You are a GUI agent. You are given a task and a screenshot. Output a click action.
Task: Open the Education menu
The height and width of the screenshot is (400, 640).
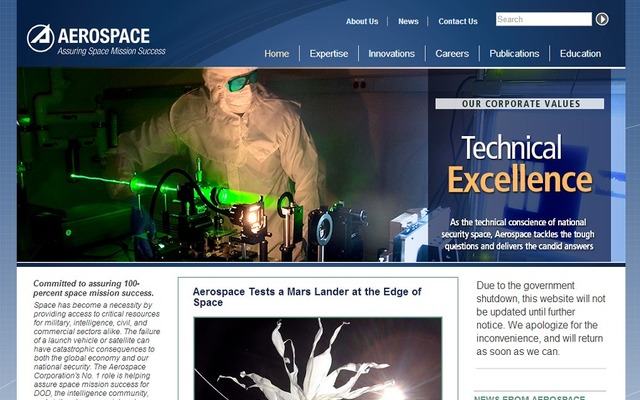click(580, 53)
